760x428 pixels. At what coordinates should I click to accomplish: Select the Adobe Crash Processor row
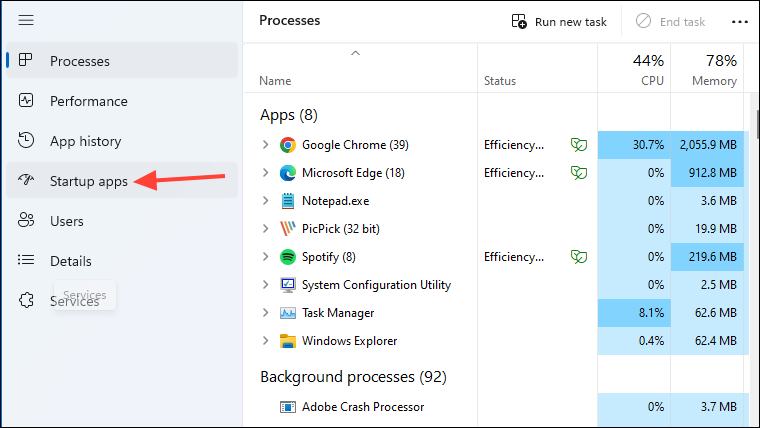click(x=363, y=407)
